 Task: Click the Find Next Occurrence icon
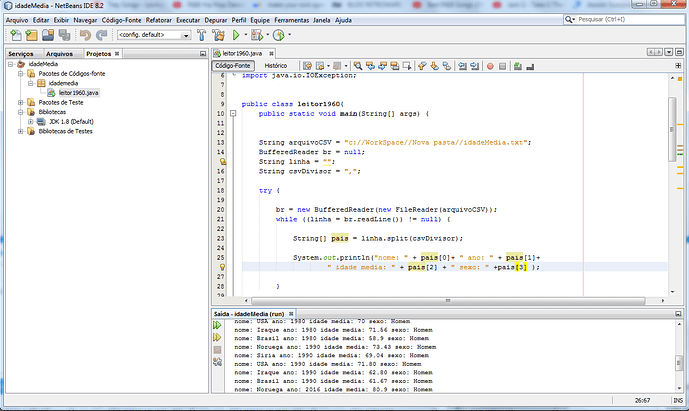(x=383, y=66)
